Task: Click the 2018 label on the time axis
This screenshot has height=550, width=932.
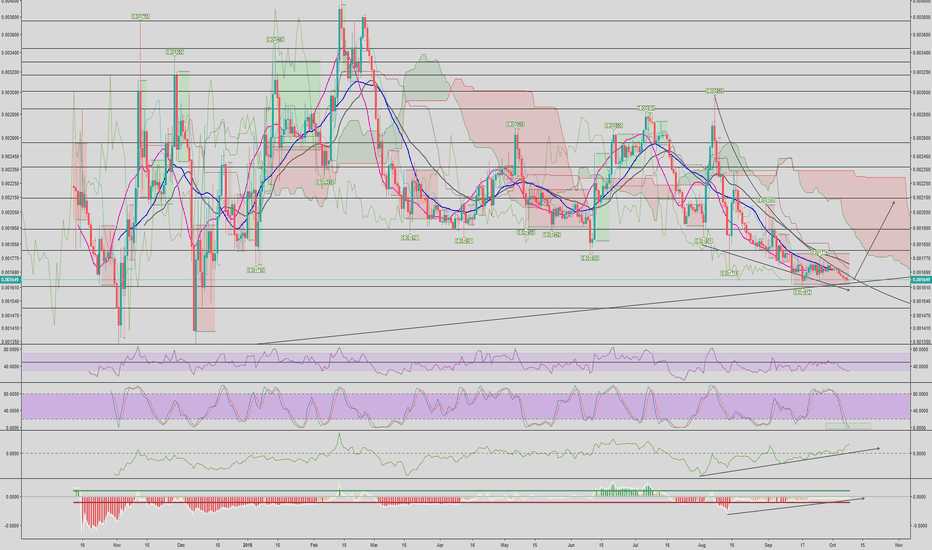Action: (248, 545)
